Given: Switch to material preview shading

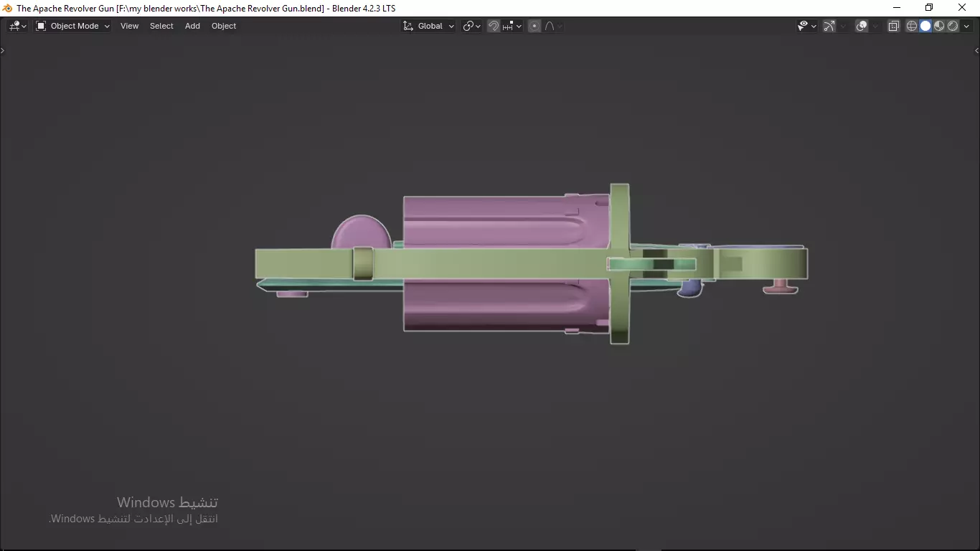Looking at the screenshot, I should pos(939,26).
